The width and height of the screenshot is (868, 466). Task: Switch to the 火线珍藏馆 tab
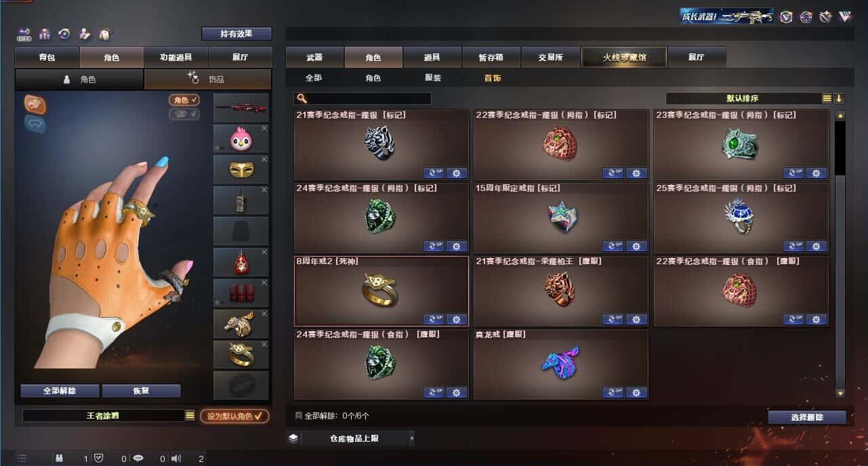point(624,58)
